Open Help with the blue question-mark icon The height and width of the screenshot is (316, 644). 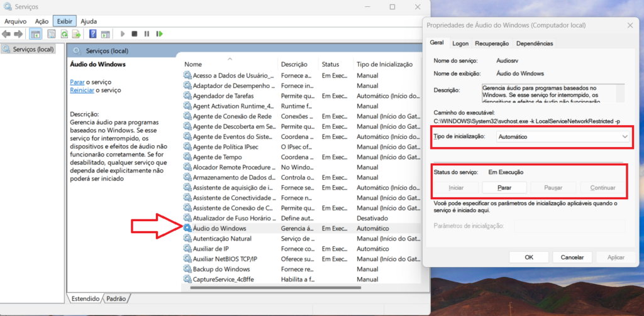[93, 34]
